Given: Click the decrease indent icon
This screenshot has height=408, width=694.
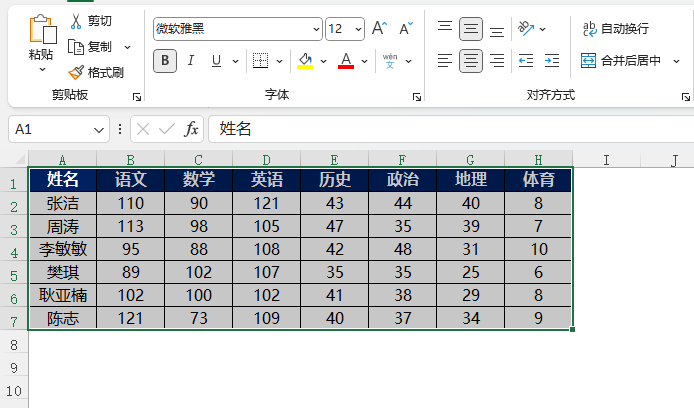Looking at the screenshot, I should point(526,61).
